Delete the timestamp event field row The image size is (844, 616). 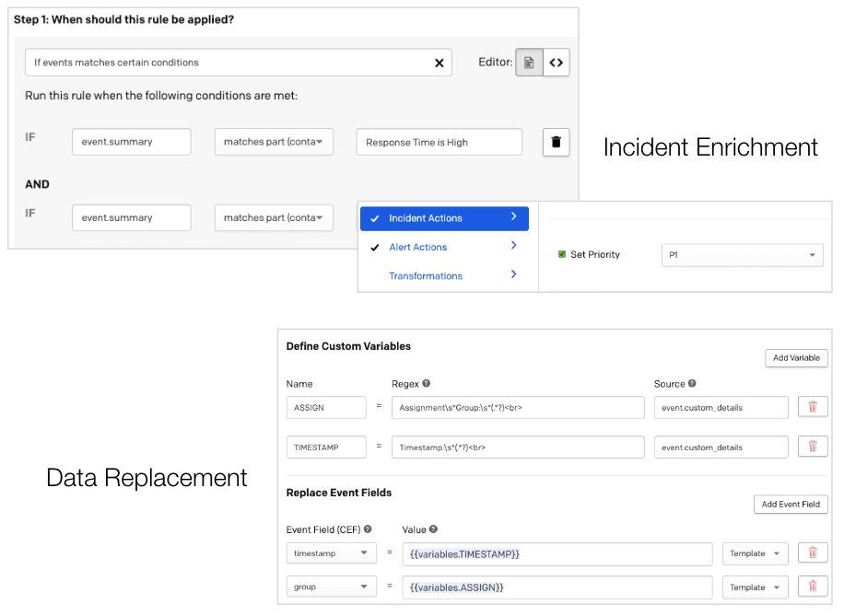[812, 553]
